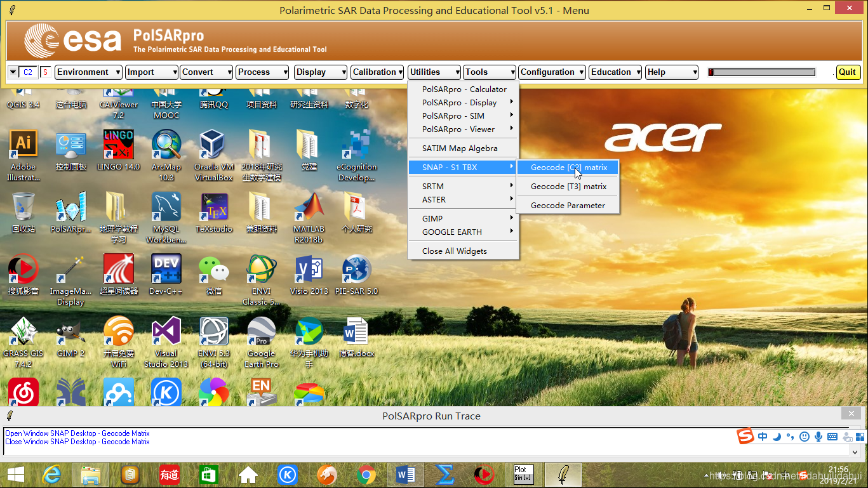Open Oracle VM VirtualBox shortcut
868x488 pixels.
tap(214, 155)
